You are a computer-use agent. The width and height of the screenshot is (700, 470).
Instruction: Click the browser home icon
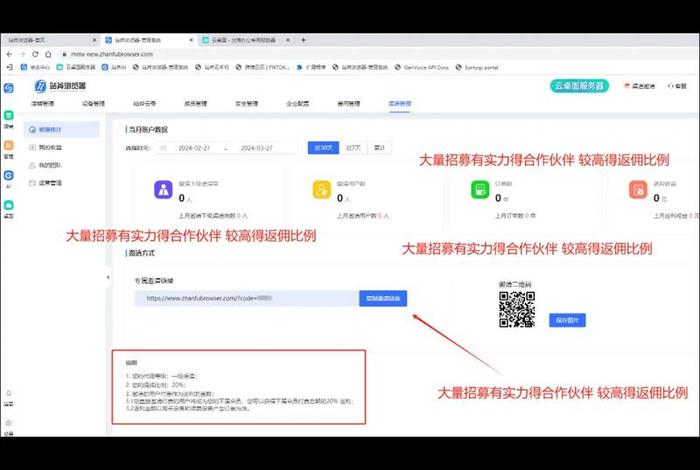pos(48,54)
